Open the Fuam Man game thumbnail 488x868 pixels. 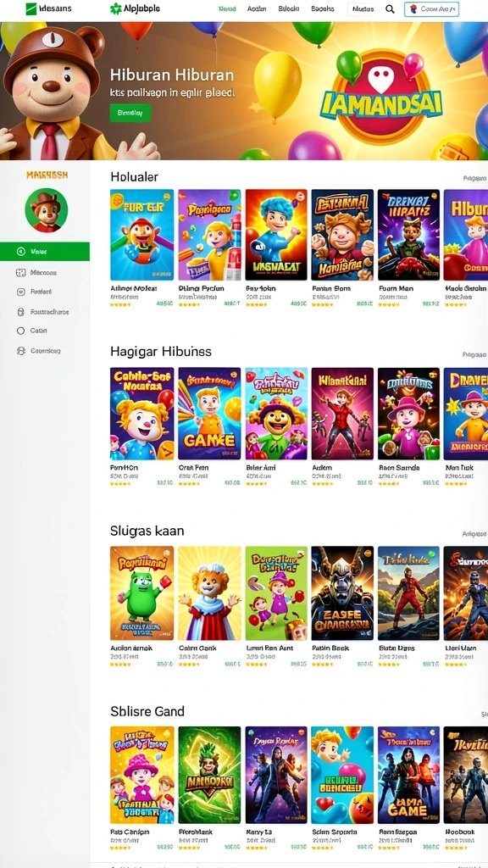(x=409, y=235)
